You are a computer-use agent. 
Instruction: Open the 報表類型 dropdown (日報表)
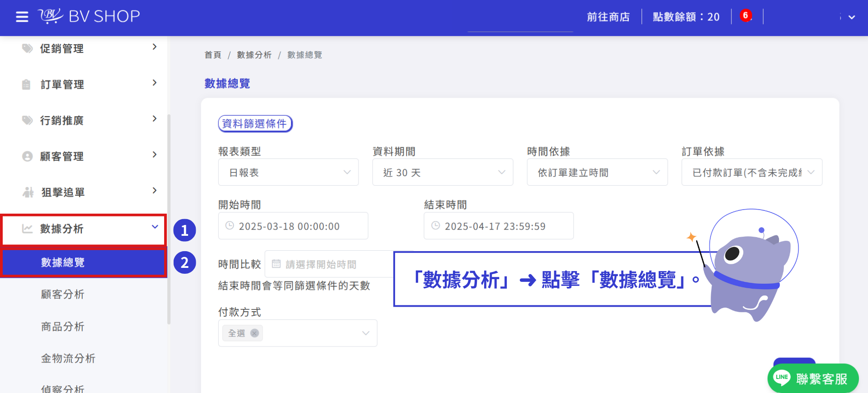coord(288,172)
